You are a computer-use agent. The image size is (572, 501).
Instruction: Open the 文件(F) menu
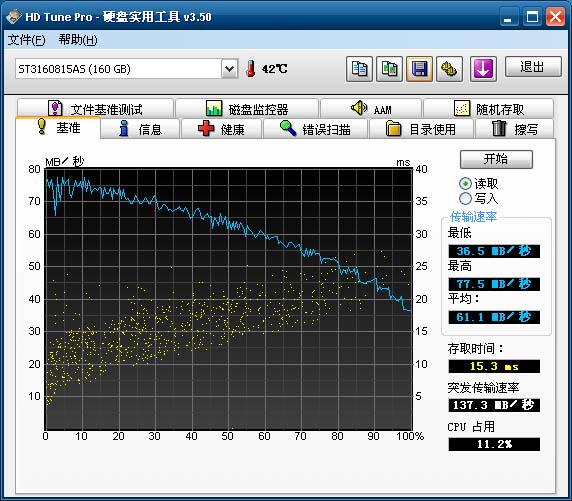click(26, 39)
